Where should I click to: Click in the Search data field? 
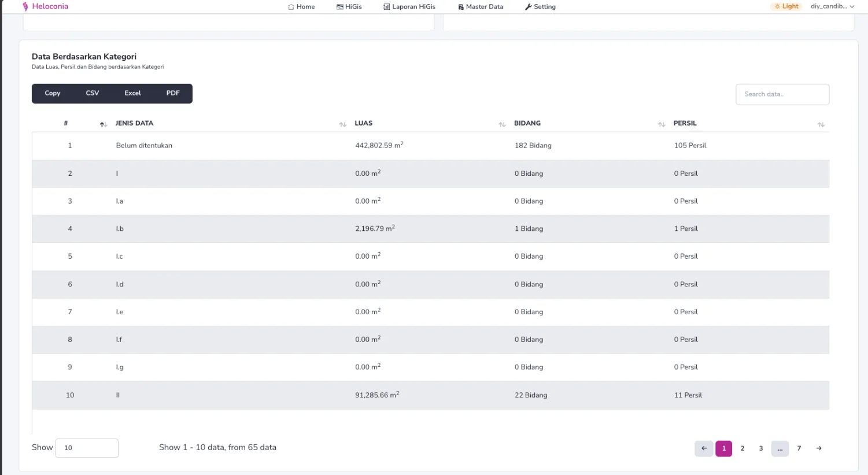coord(782,94)
